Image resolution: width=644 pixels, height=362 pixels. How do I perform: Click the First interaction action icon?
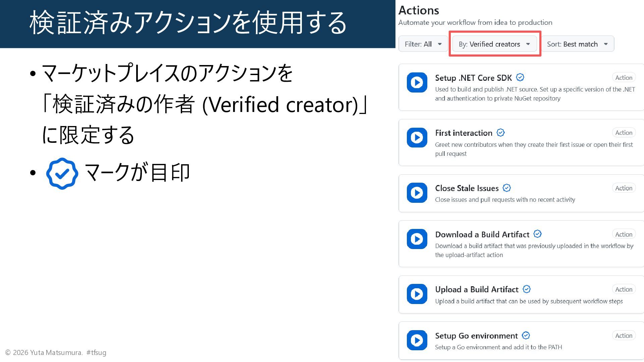(x=417, y=138)
